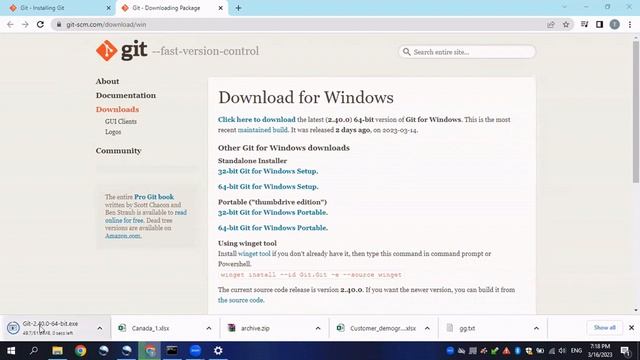The width and height of the screenshot is (640, 360).
Task: Open the notification center icon
Action: pos(625,351)
